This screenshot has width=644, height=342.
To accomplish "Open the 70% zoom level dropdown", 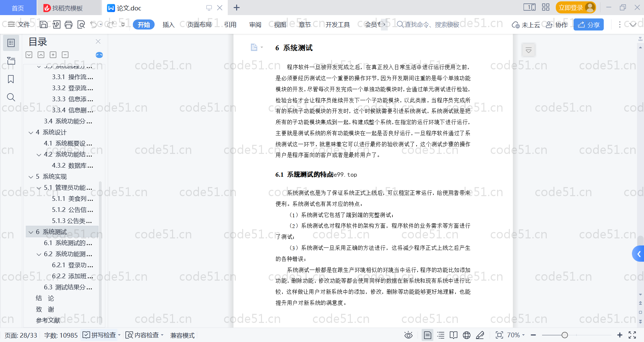I will [516, 335].
